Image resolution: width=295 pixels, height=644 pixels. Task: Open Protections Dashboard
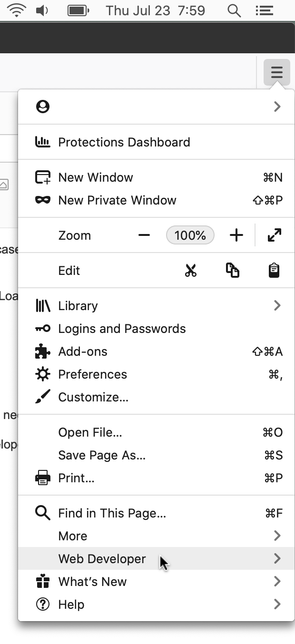[124, 142]
